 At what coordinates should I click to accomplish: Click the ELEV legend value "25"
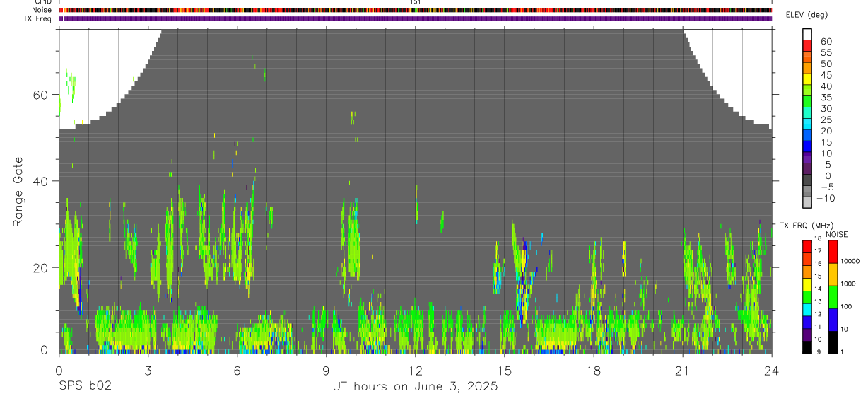(x=826, y=120)
